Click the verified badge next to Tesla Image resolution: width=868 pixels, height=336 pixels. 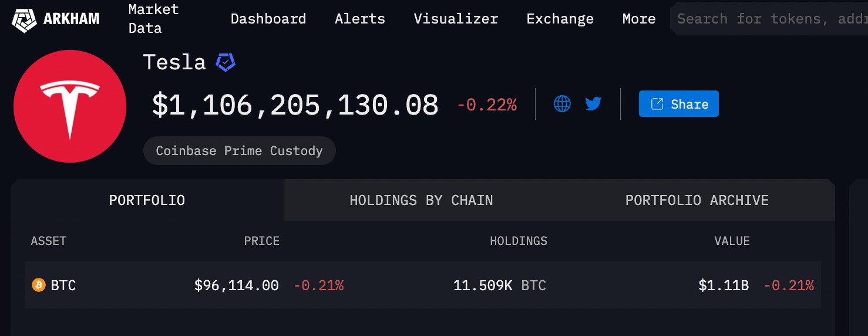[x=226, y=62]
